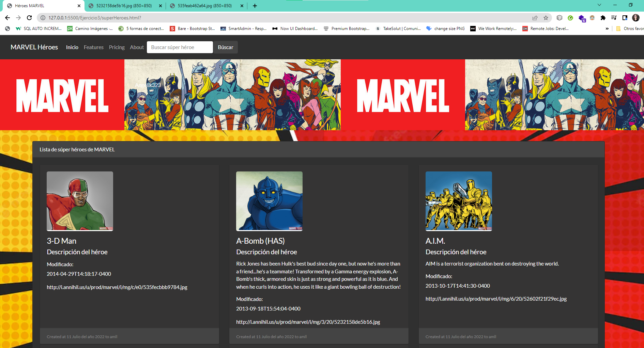The image size is (644, 348).
Task: Open the Remote Jobs: Devel... bookmark
Action: [x=546, y=29]
